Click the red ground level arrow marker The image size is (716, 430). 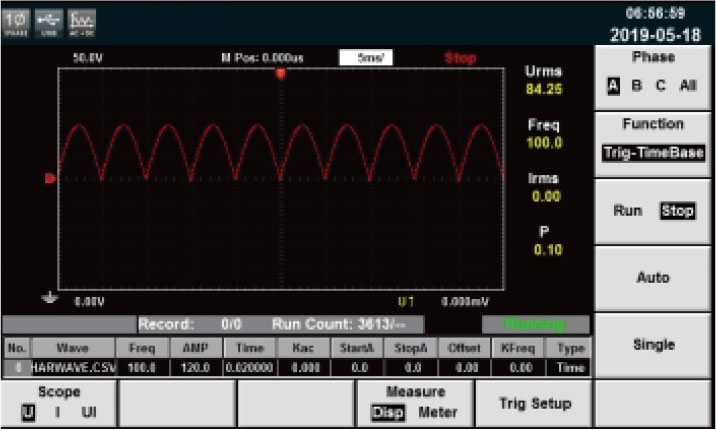(x=50, y=178)
